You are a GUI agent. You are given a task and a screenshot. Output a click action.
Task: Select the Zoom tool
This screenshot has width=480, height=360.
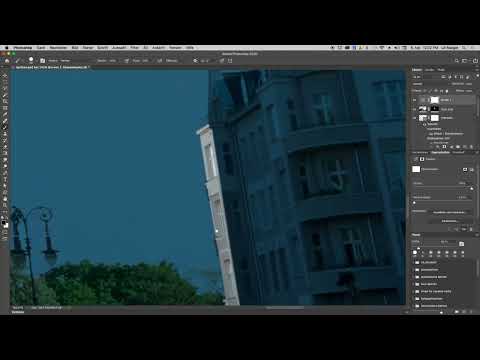click(x=5, y=205)
